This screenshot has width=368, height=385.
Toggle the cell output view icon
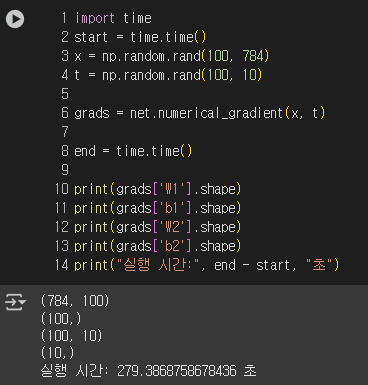15,302
